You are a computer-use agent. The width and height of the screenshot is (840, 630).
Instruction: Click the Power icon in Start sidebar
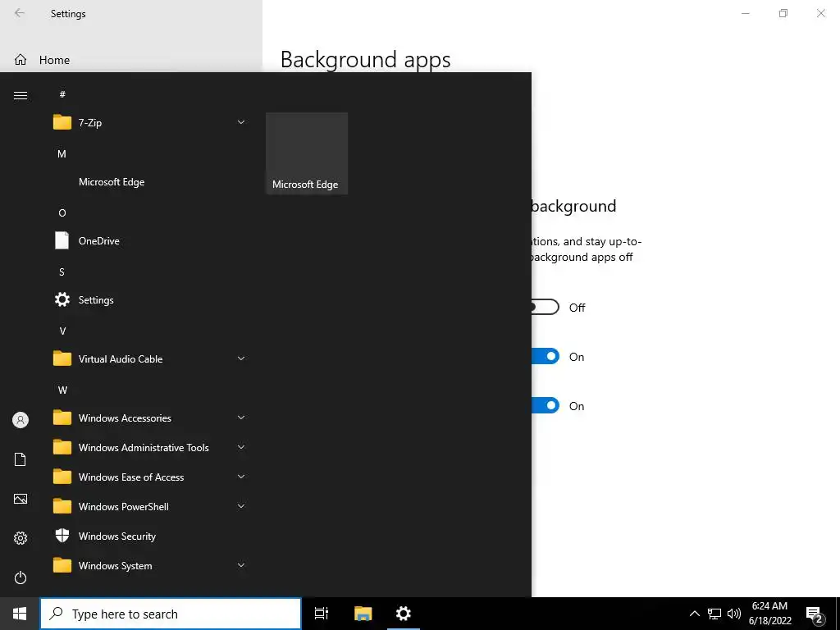tap(21, 577)
